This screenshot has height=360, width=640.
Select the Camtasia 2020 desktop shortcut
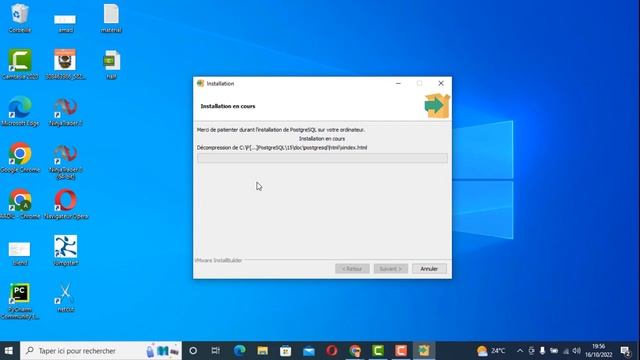(20, 64)
